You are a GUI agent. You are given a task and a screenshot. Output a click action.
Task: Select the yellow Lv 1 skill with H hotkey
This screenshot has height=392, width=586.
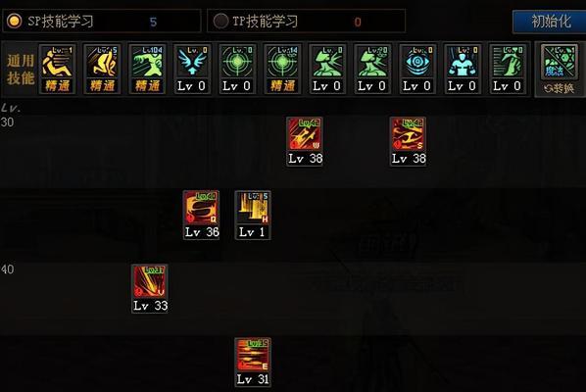pos(253,215)
